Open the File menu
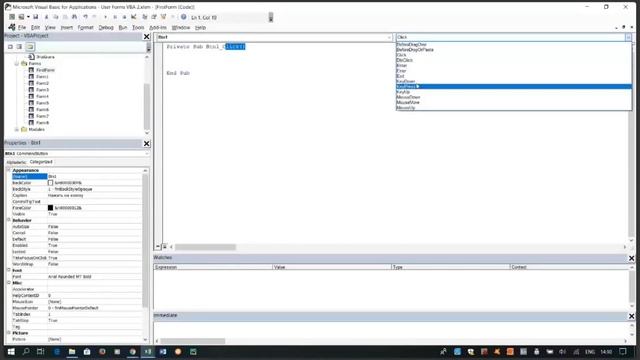The height and width of the screenshot is (360, 640). click(22, 27)
